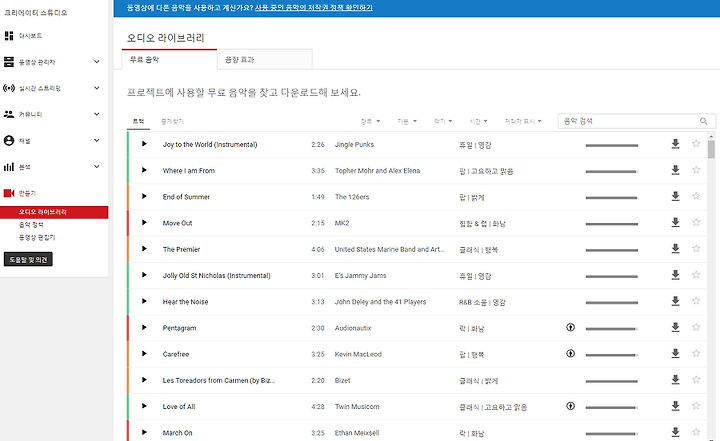Viewport: 720px width, 441px height.
Task: Click popularity bar for Hear the Noise
Action: [612, 302]
